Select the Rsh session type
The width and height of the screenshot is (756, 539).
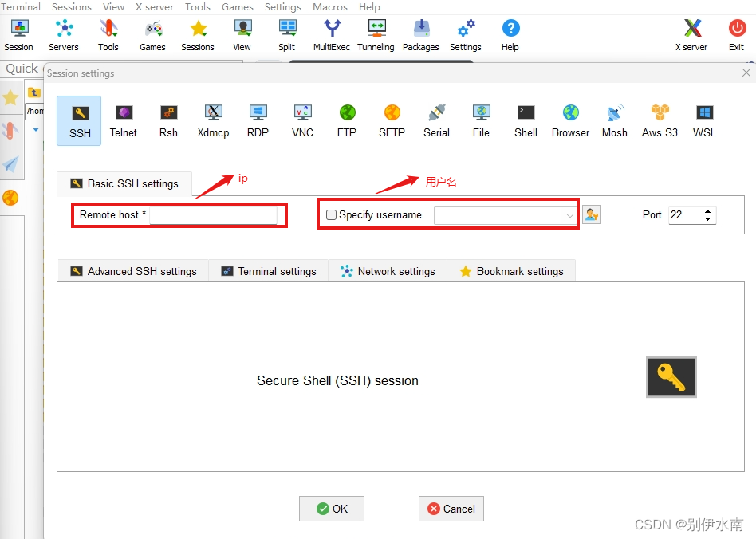[169, 120]
